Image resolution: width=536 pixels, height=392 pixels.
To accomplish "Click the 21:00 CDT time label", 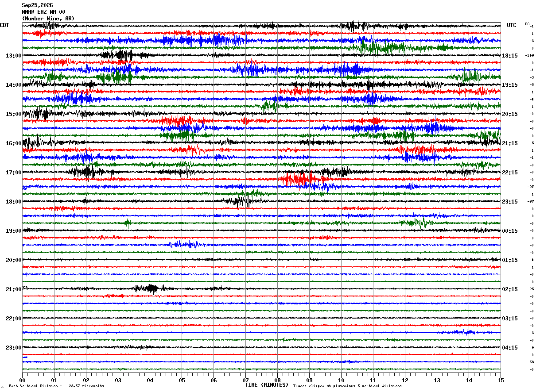I will click(13, 289).
